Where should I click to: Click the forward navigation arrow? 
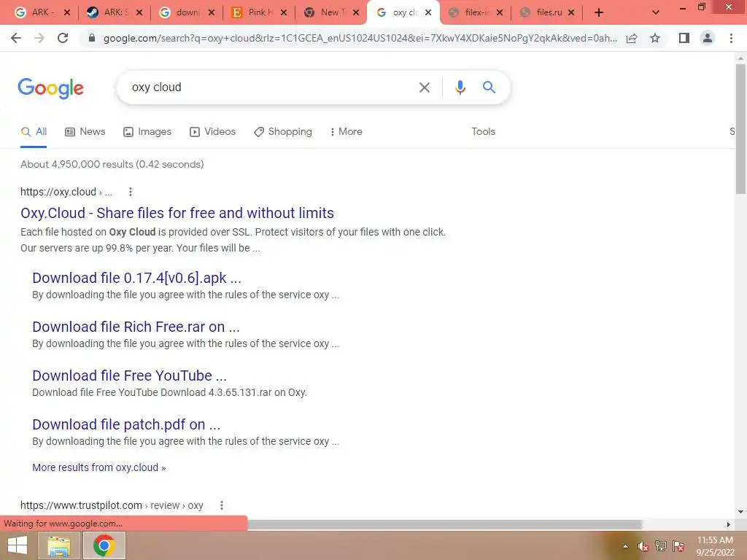coord(39,38)
